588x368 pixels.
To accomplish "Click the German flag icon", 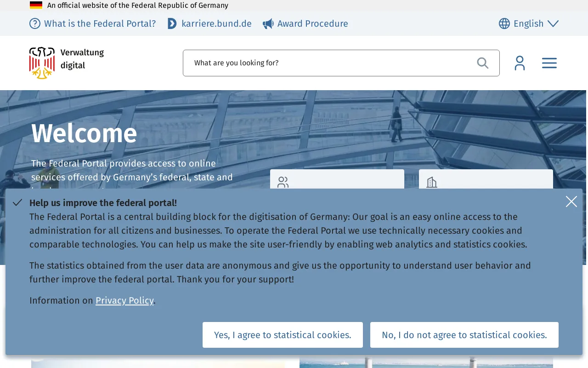I will point(36,6).
